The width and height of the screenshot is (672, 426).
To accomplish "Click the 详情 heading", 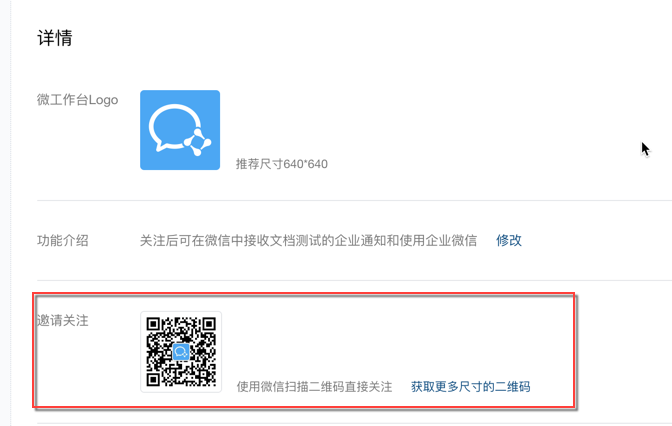I will click(55, 38).
